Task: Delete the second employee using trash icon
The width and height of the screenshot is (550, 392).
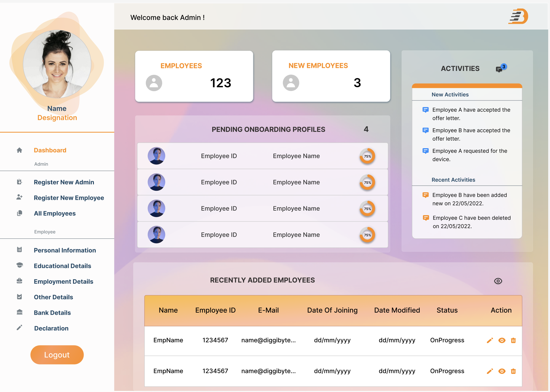Action: (x=513, y=371)
